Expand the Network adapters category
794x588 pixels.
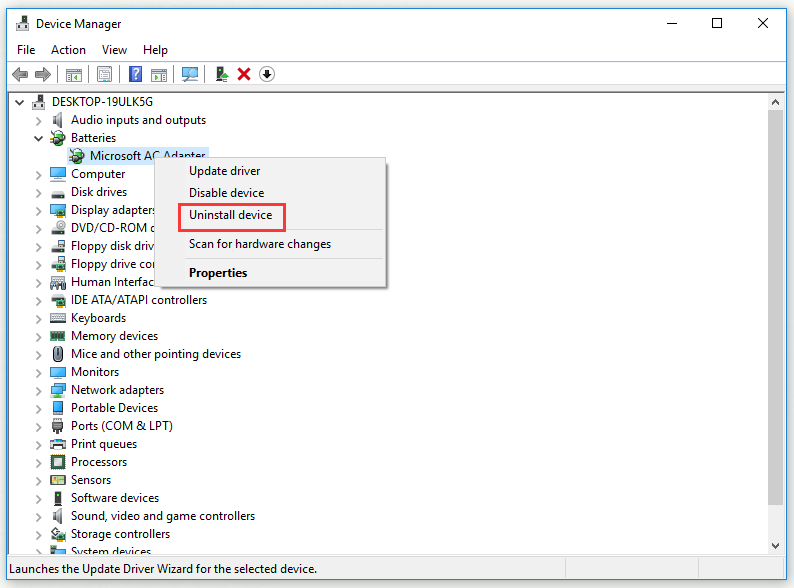tap(38, 390)
